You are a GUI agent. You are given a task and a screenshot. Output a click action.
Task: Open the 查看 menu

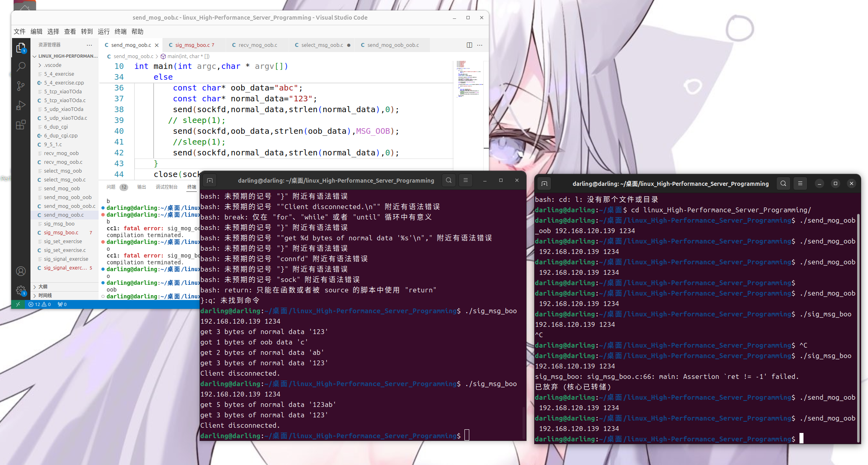[70, 32]
